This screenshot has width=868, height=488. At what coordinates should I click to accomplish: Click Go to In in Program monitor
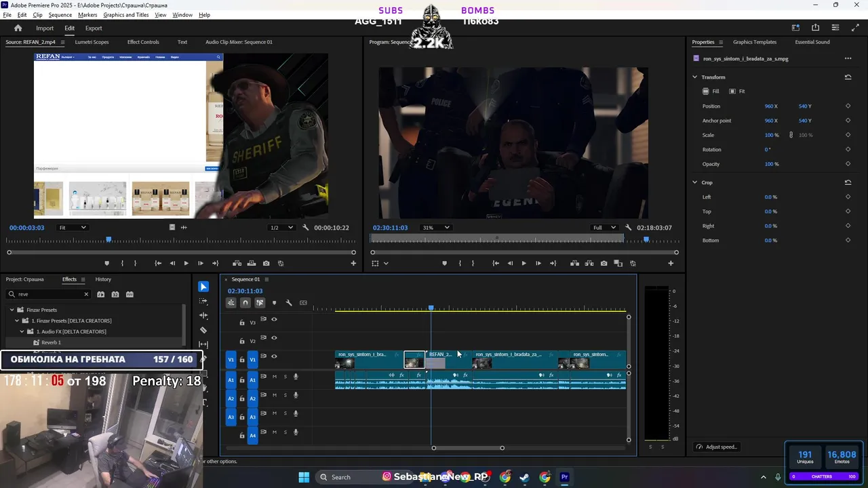[496, 263]
